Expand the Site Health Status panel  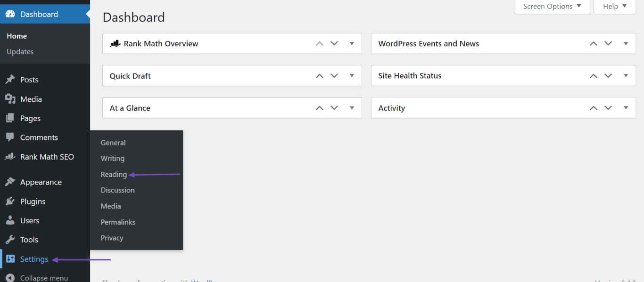(x=626, y=75)
